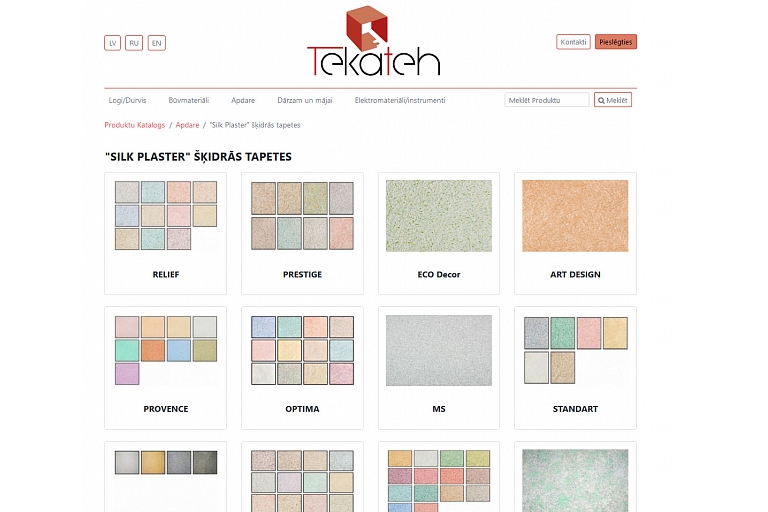
Task: Click the ECO Decor category title
Action: coord(439,274)
